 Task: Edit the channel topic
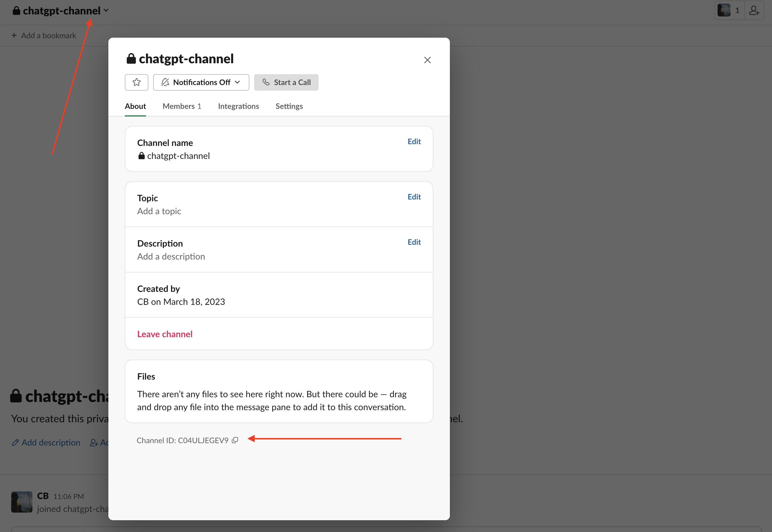(414, 197)
